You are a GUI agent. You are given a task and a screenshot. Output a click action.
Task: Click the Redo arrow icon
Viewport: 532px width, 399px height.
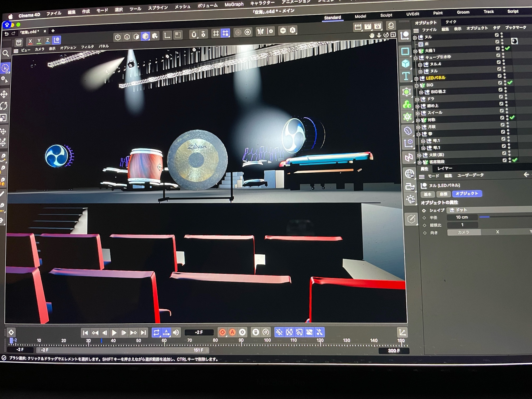(x=13, y=34)
